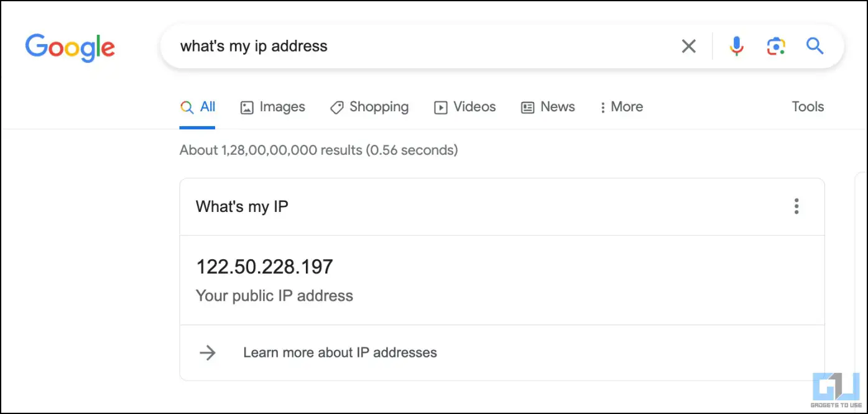Click the Videos play icon
Screen dimensions: 868x414
tap(440, 108)
